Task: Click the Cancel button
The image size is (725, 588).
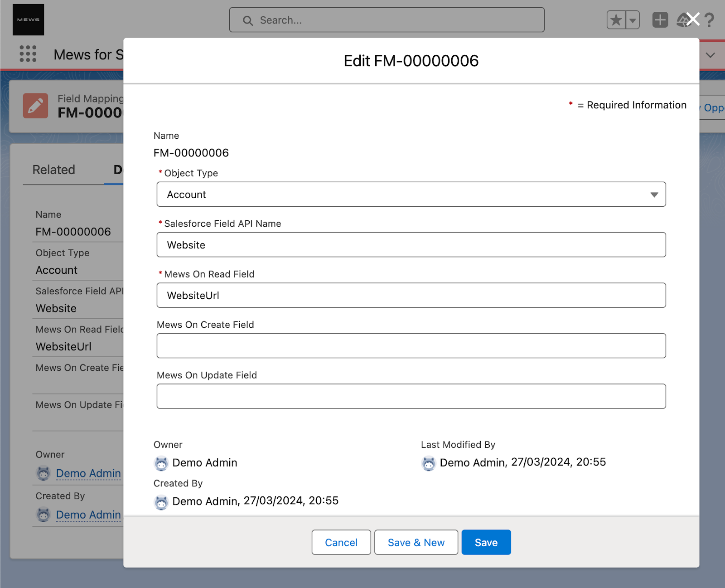Action: (341, 542)
